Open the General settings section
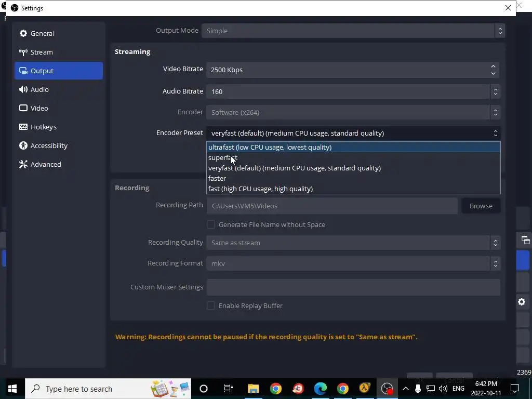The height and width of the screenshot is (399, 532). click(59, 33)
